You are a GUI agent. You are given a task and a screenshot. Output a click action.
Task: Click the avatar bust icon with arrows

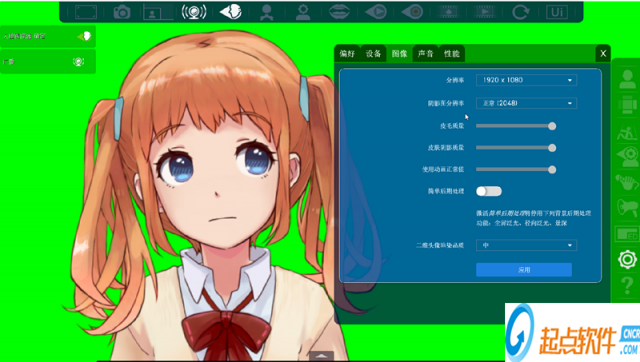click(267, 12)
